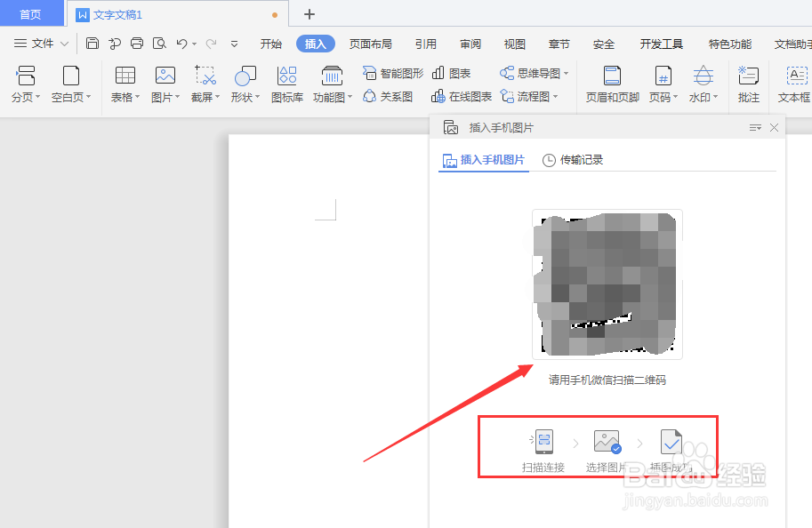Expand the undo history dropdown arrow
This screenshot has width=812, height=528.
[194, 44]
